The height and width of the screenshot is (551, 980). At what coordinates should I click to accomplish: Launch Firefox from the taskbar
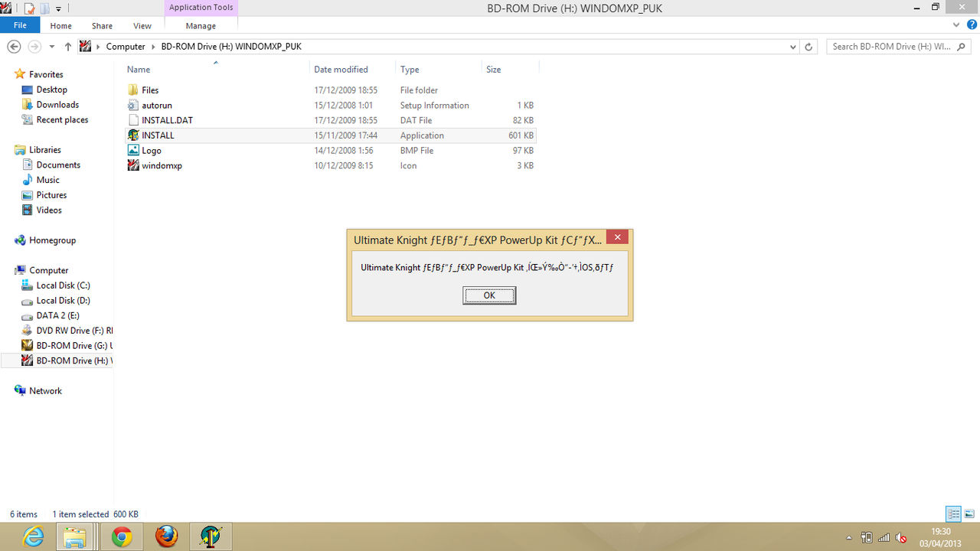[166, 536]
